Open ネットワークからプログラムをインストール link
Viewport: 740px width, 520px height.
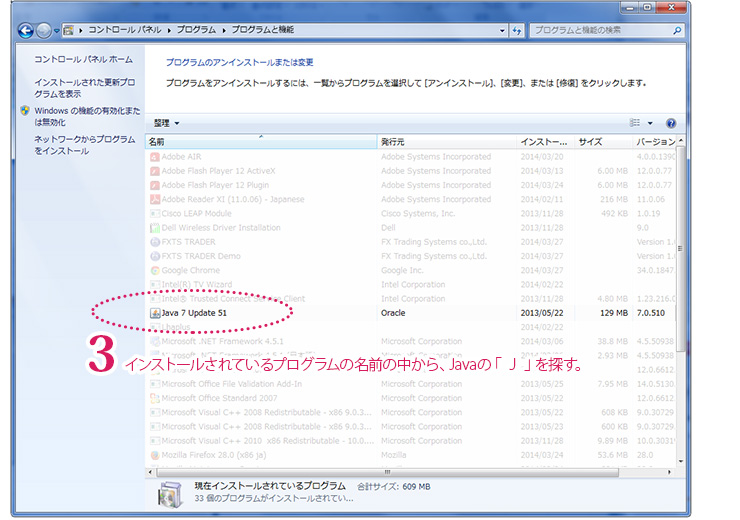[x=84, y=145]
